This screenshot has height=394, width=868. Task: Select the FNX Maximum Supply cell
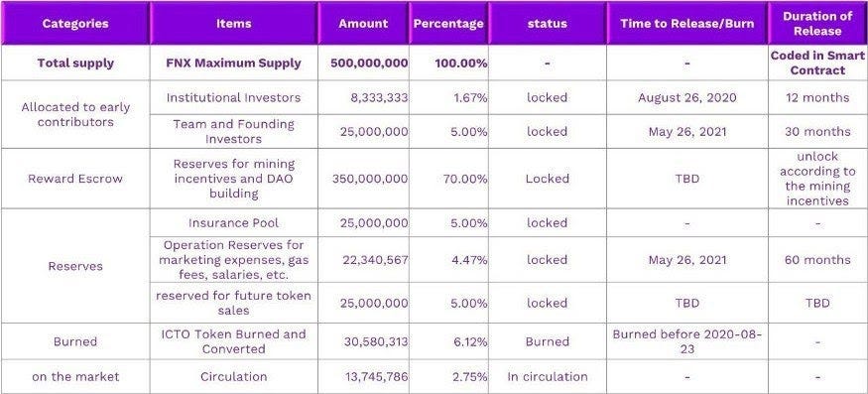[233, 63]
